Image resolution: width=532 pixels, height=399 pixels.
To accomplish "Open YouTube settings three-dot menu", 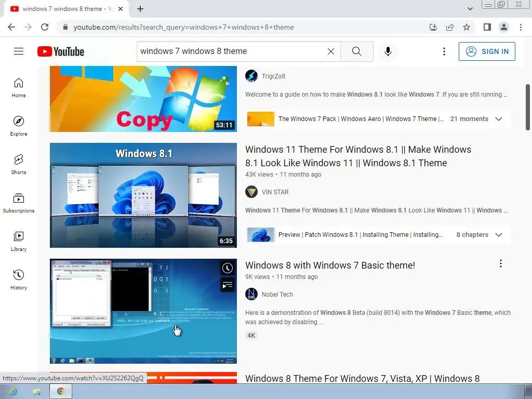I will (x=444, y=51).
